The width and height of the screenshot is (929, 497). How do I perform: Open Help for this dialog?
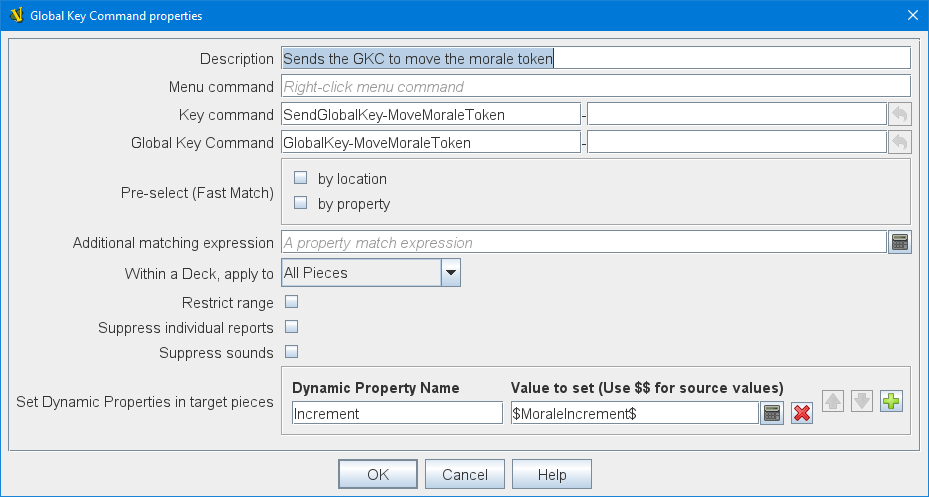[551, 475]
